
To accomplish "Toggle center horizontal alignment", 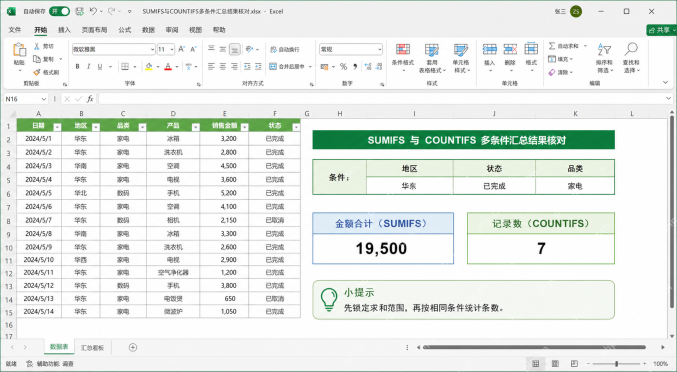I will [x=223, y=66].
